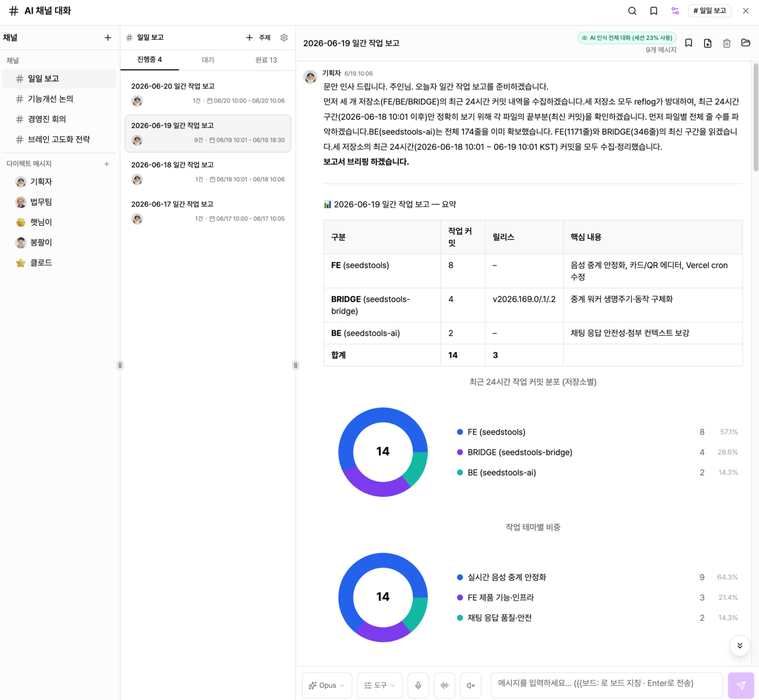759x700 pixels.
Task: Bookmark the 2026-06-19 conversation
Action: [x=689, y=43]
